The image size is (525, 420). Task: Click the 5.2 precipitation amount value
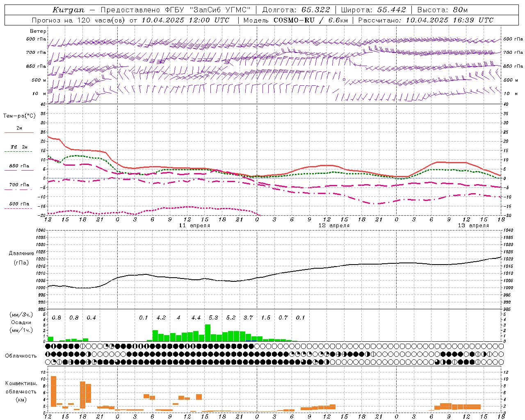point(231,318)
